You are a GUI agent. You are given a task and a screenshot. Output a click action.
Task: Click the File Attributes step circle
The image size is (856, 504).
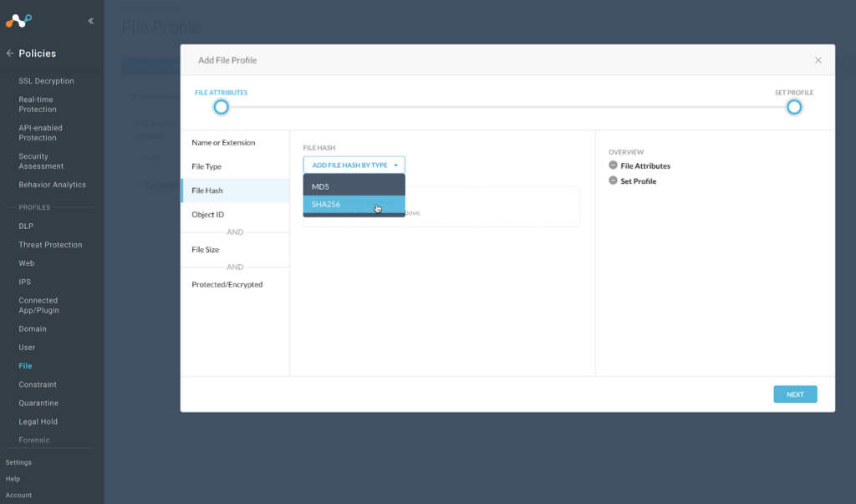221,107
